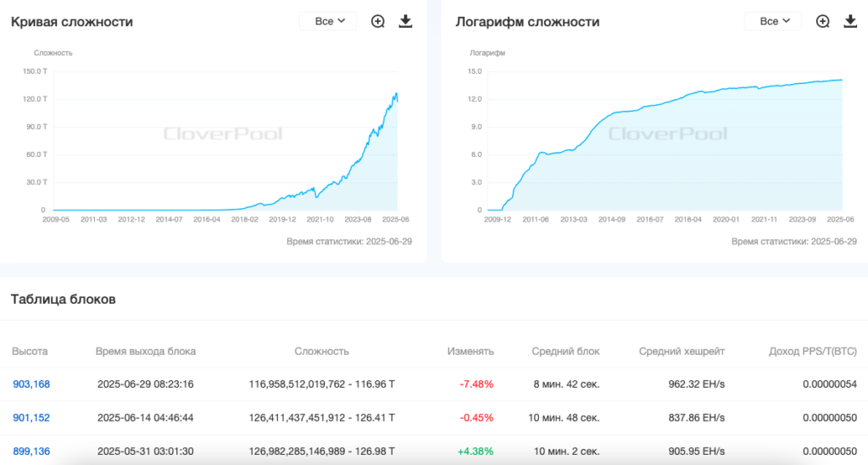
Task: Open block 903,168 link
Action: [x=31, y=384]
